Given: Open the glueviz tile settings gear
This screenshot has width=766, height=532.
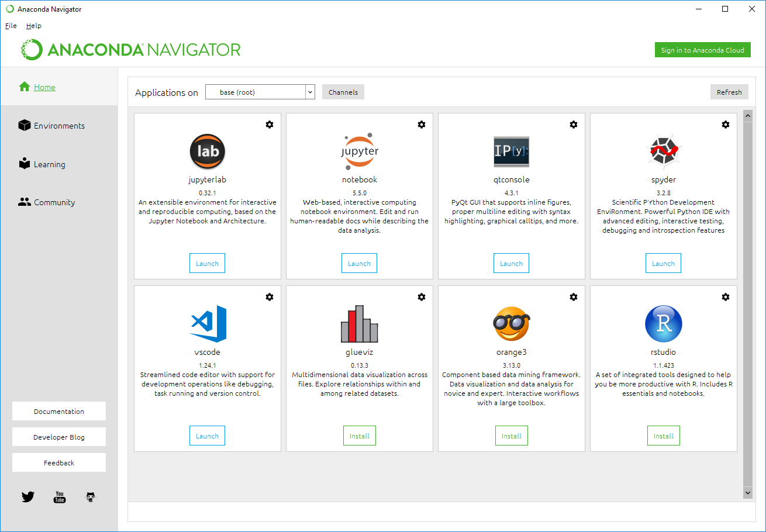Looking at the screenshot, I should tap(422, 297).
